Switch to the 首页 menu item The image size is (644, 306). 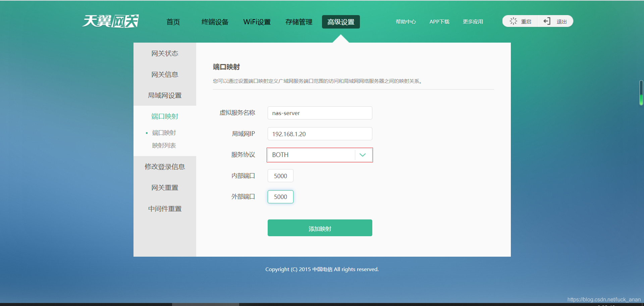click(x=173, y=22)
